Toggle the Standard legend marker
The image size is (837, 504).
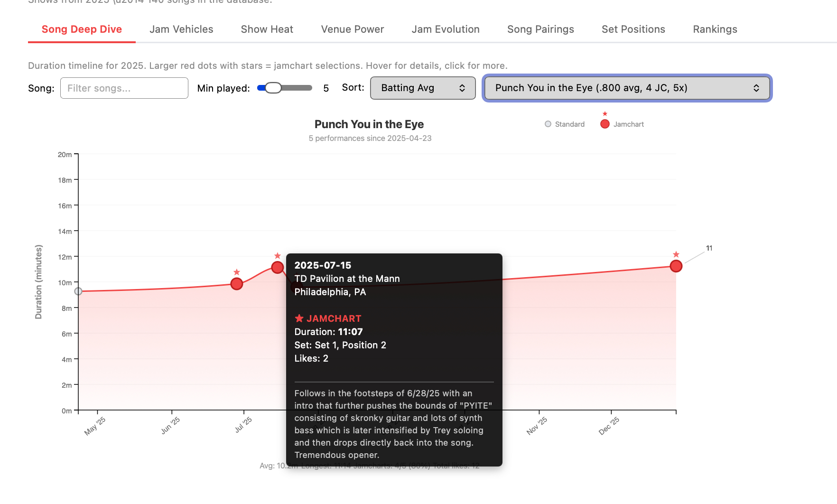548,124
